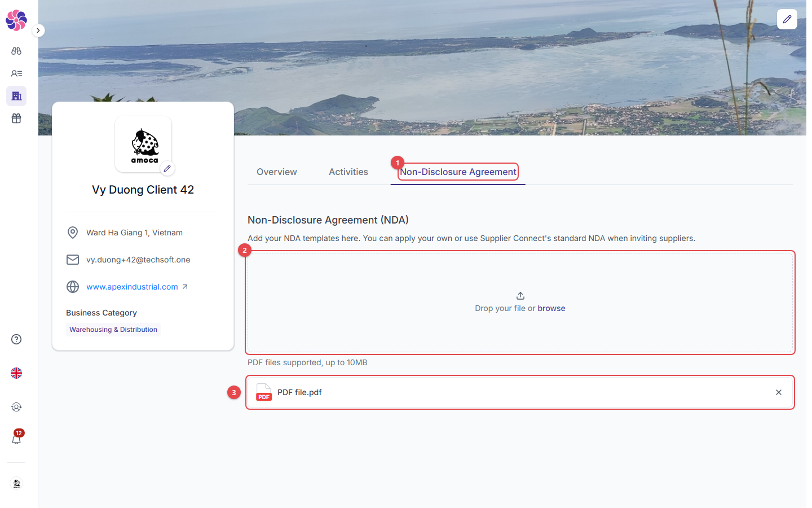Select the Non-Disclosure Agreement tab

click(458, 172)
